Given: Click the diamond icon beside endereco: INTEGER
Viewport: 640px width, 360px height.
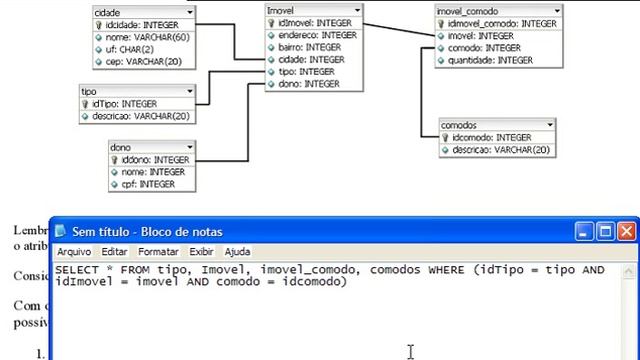Looking at the screenshot, I should point(271,36).
